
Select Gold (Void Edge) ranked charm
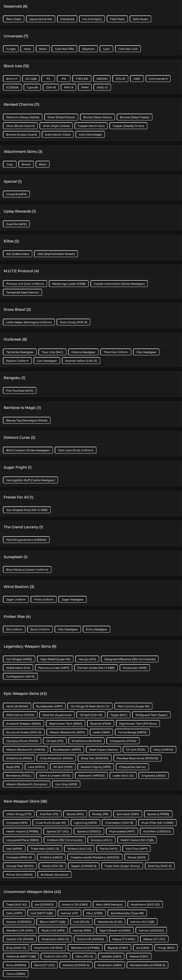[x=90, y=134]
